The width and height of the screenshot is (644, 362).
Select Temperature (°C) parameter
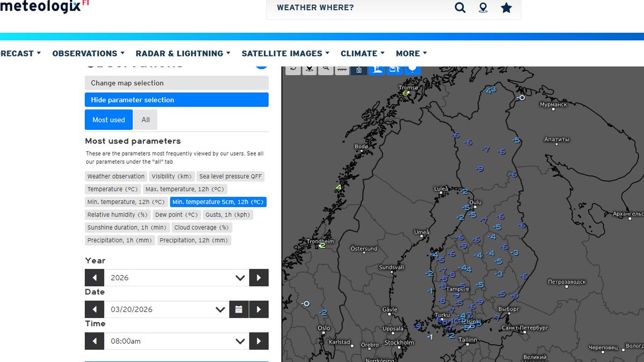(x=113, y=189)
